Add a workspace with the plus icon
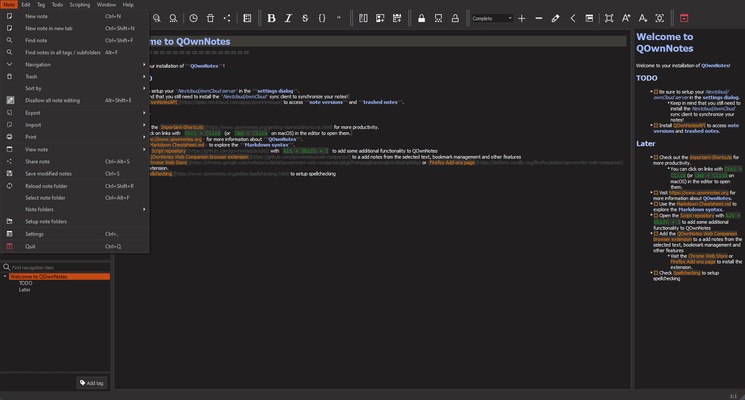This screenshot has height=400, width=745. click(522, 18)
